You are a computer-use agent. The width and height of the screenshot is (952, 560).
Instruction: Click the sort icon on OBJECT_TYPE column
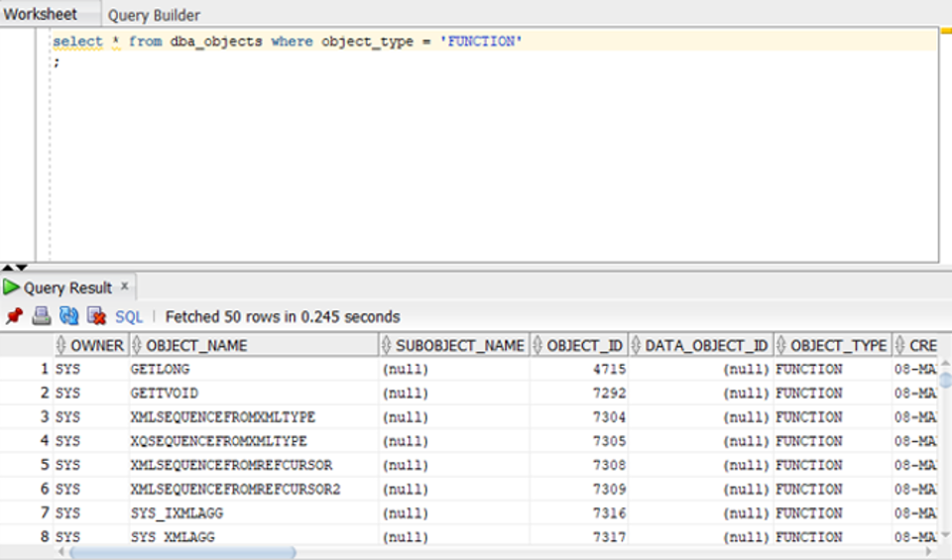pyautogui.click(x=781, y=345)
